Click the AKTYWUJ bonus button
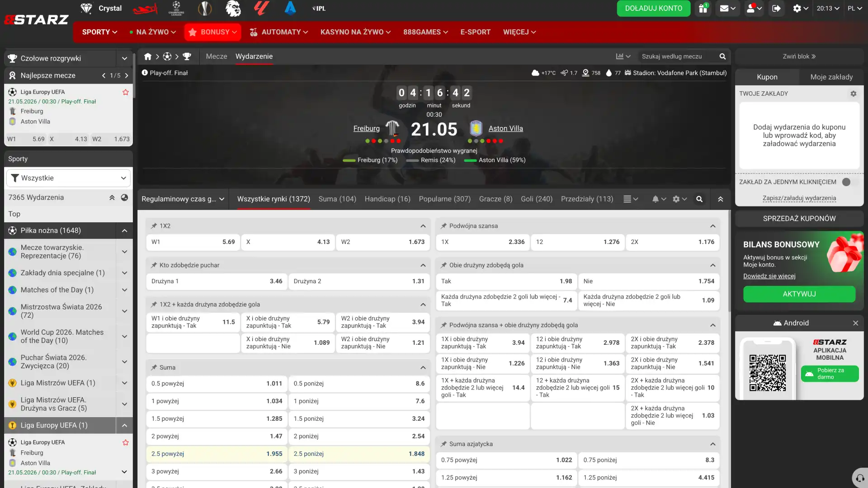This screenshot has height=488, width=868. (x=799, y=294)
